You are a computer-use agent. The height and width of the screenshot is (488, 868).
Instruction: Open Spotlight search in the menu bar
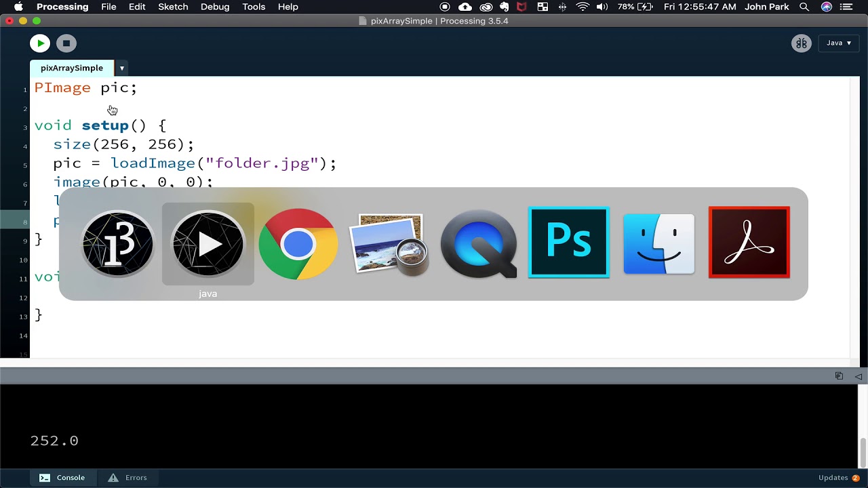tap(804, 7)
